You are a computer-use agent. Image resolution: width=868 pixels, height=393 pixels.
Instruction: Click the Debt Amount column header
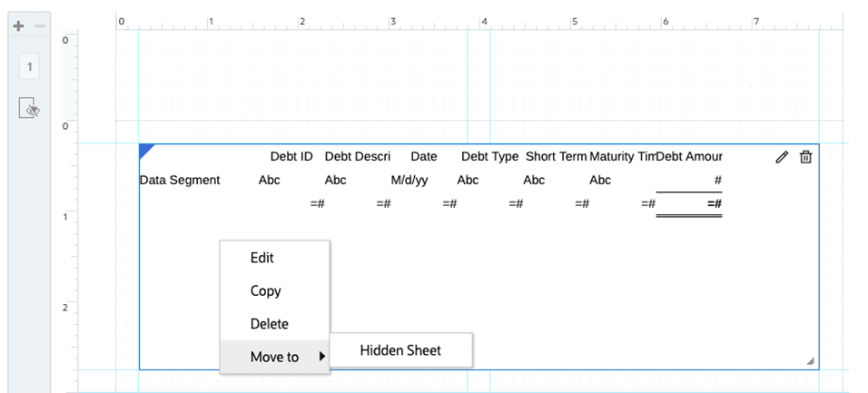[x=690, y=157]
